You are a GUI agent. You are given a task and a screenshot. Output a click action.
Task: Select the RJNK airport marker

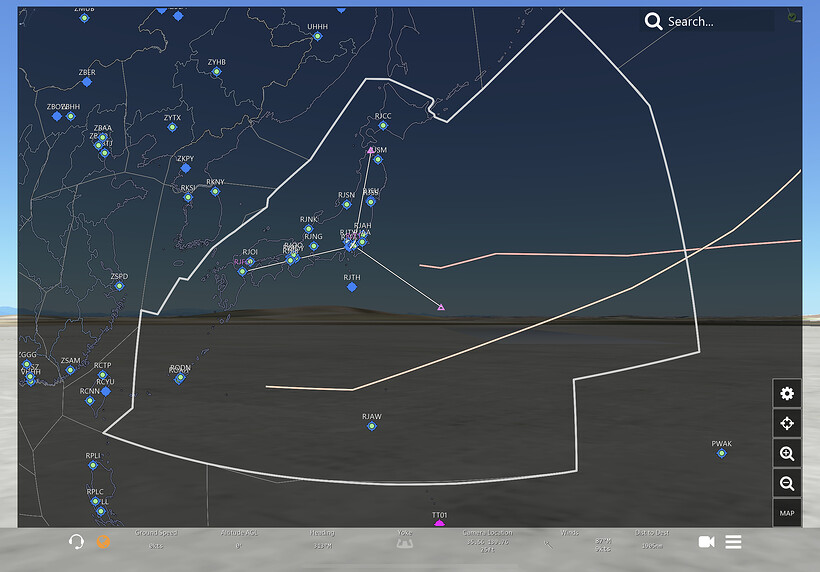point(309,228)
